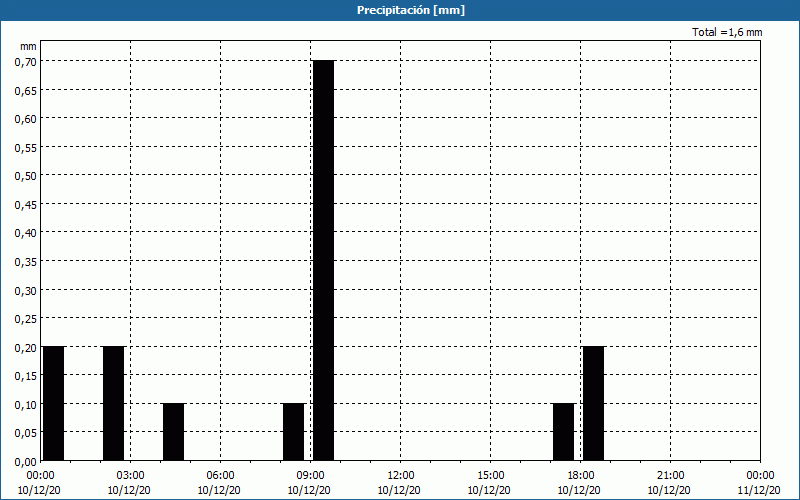Screen dimensions: 800x500
Task: Click the 10/12/20 date under 12:00
Action: click(x=399, y=490)
